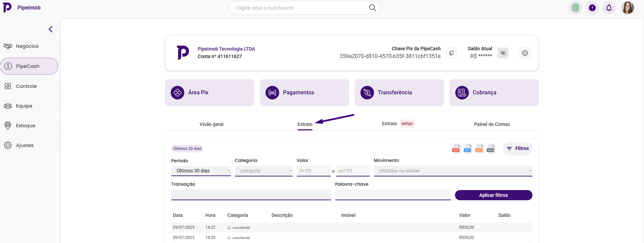Toggle balance visibility eye icon
Screen dimensions: 644x243
pos(503,53)
